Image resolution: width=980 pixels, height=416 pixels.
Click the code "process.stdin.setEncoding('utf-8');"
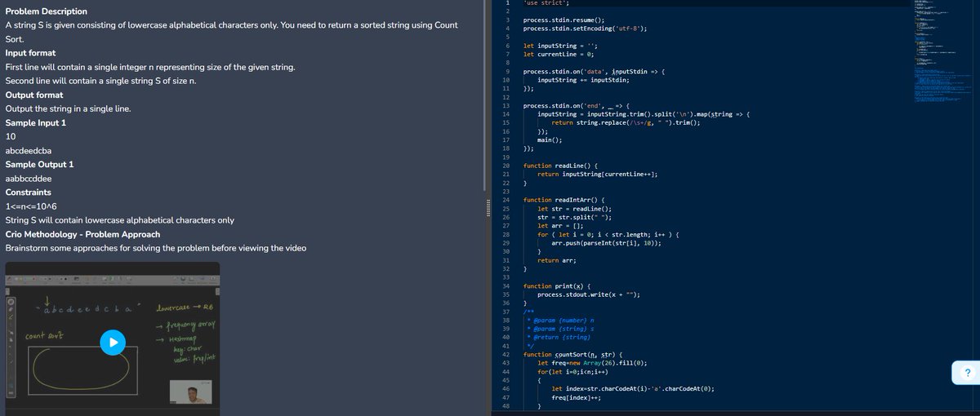coord(586,29)
